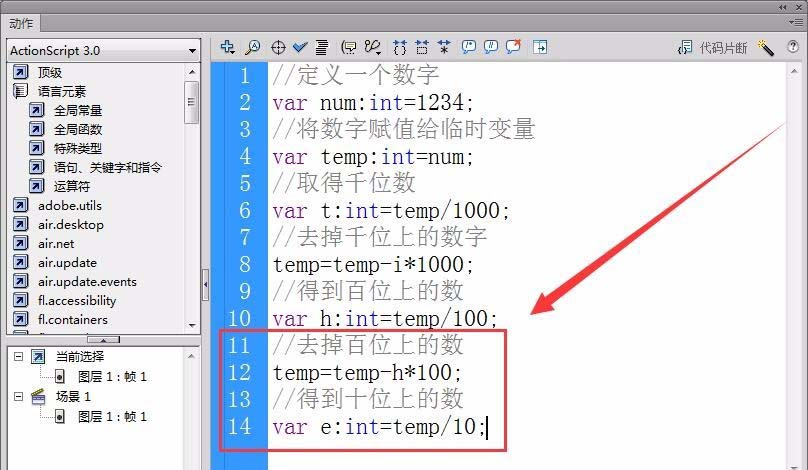The width and height of the screenshot is (808, 470).
Task: Open the fl.containers package
Action: pyautogui.click(x=73, y=320)
